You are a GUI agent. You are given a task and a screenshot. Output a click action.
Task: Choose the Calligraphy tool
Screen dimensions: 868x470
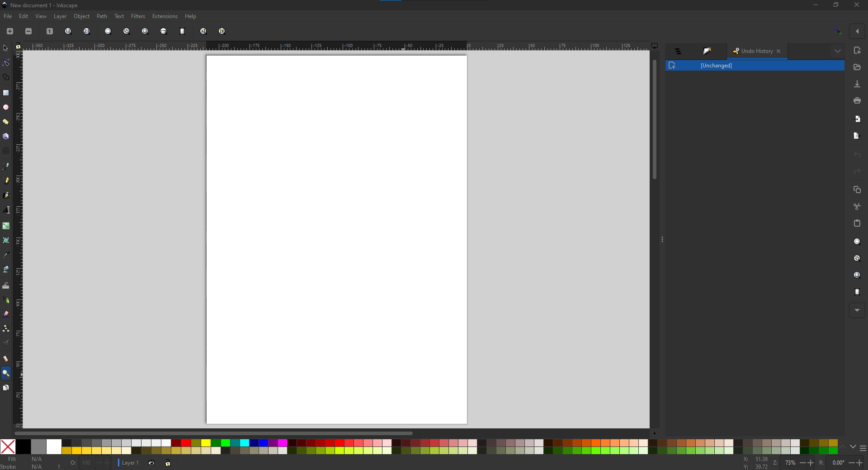(6, 195)
